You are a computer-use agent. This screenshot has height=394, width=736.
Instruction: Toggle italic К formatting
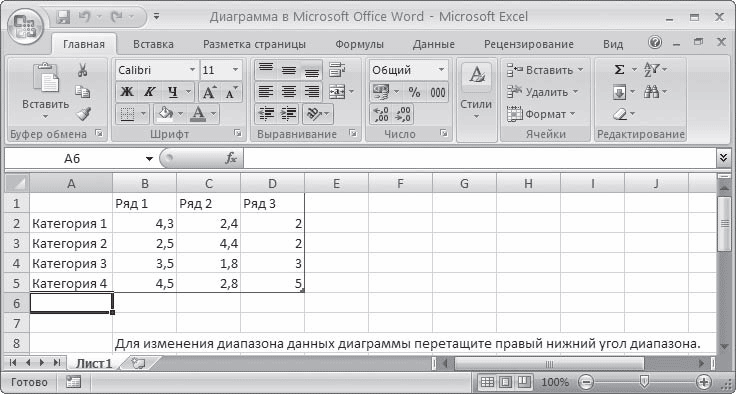pos(149,92)
